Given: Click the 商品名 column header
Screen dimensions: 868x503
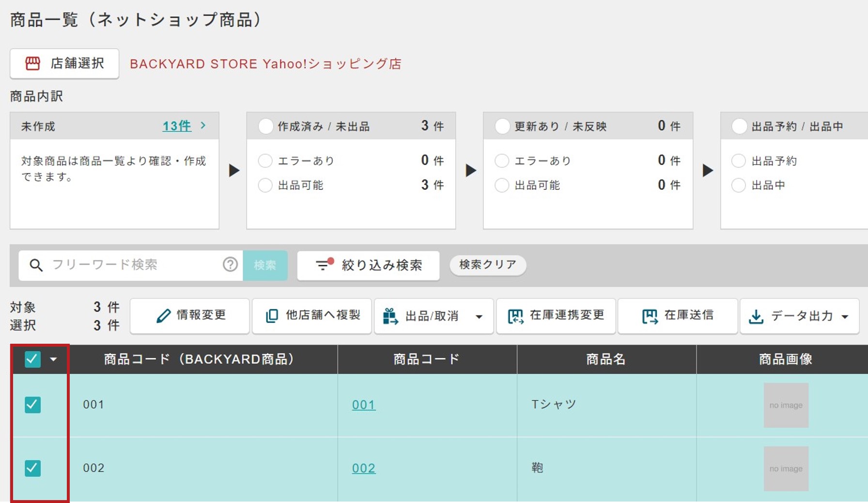Looking at the screenshot, I should point(606,359).
